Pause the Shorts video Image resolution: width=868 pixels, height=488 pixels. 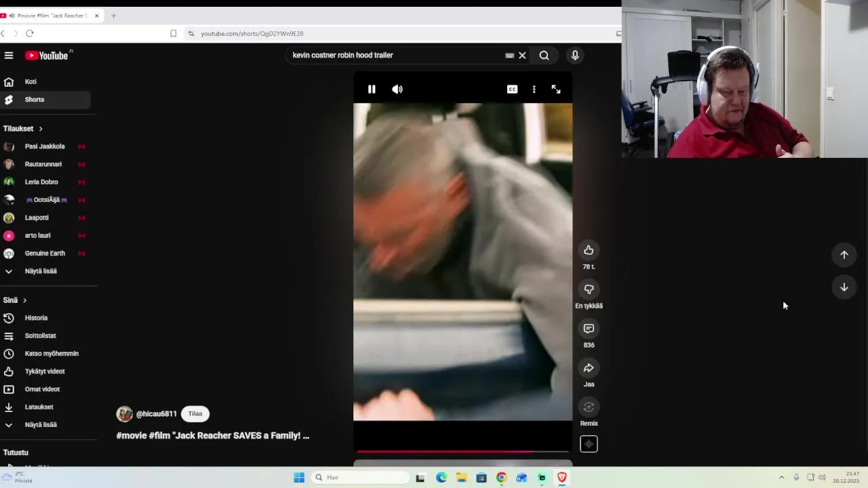pyautogui.click(x=372, y=89)
